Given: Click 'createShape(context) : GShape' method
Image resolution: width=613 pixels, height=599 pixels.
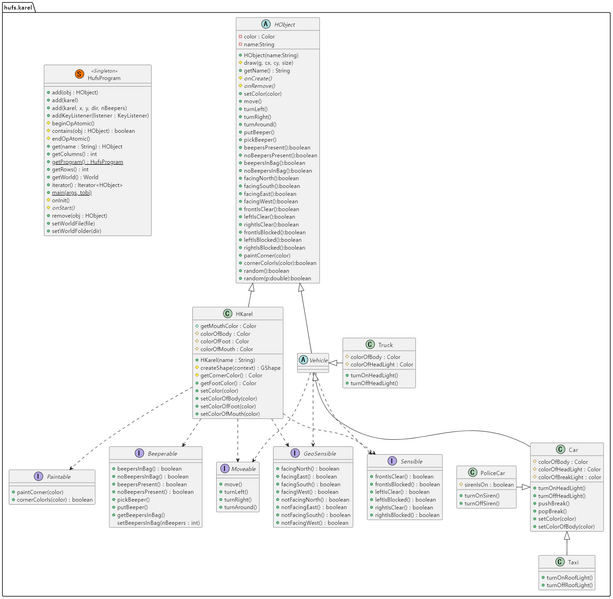Looking at the screenshot, I should [240, 368].
